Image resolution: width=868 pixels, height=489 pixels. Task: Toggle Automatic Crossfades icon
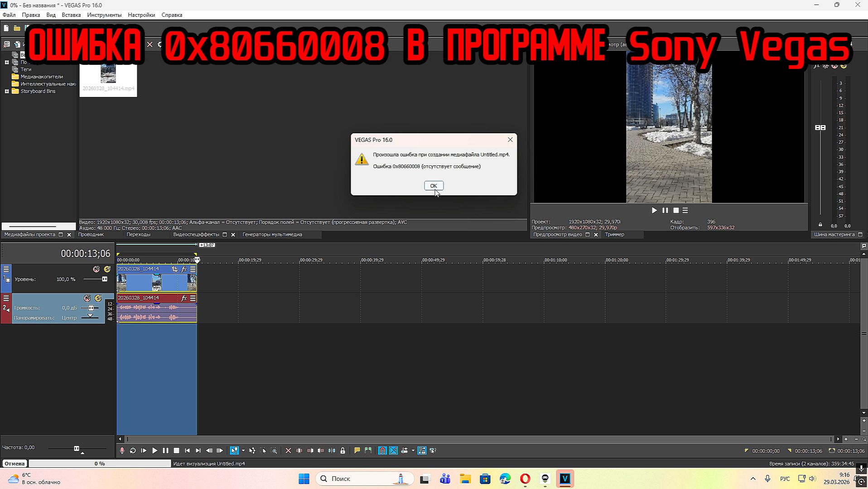pyautogui.click(x=393, y=450)
